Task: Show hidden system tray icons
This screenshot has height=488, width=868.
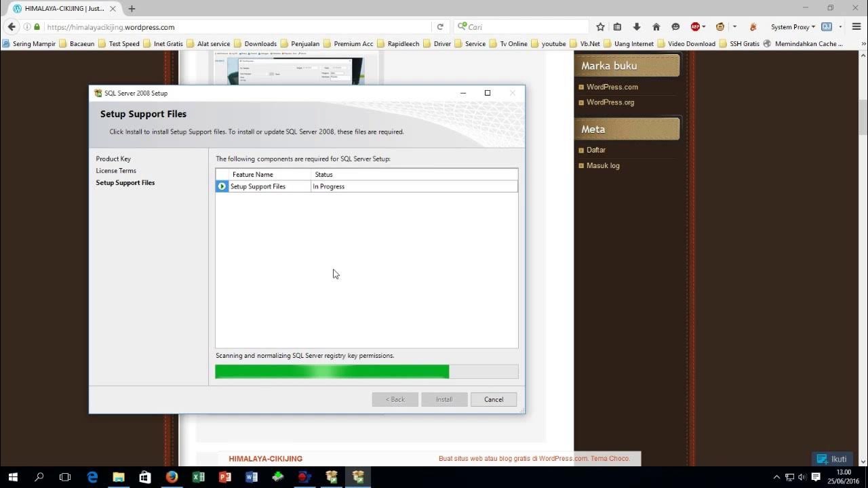Action: [776, 477]
